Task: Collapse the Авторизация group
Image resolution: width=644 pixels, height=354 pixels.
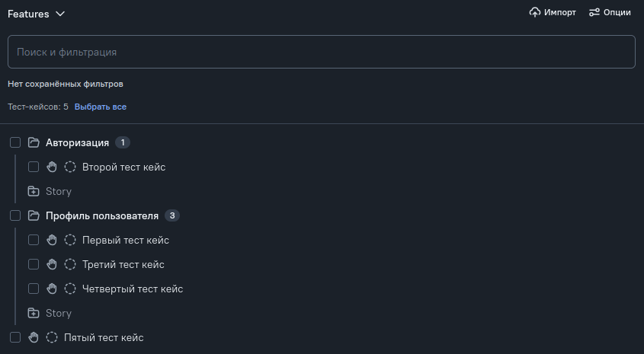Action: (x=77, y=142)
